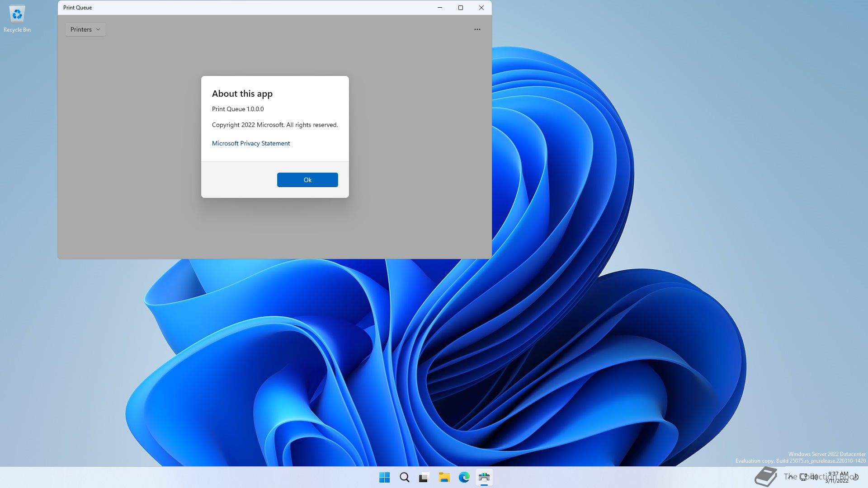868x488 pixels.
Task: Open the Recycle Bin desktop icon
Action: pyautogui.click(x=17, y=19)
